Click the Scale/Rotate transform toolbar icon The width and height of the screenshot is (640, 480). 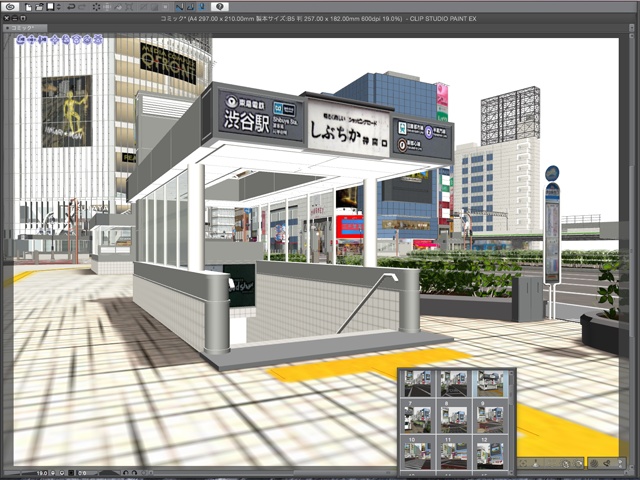click(130, 7)
